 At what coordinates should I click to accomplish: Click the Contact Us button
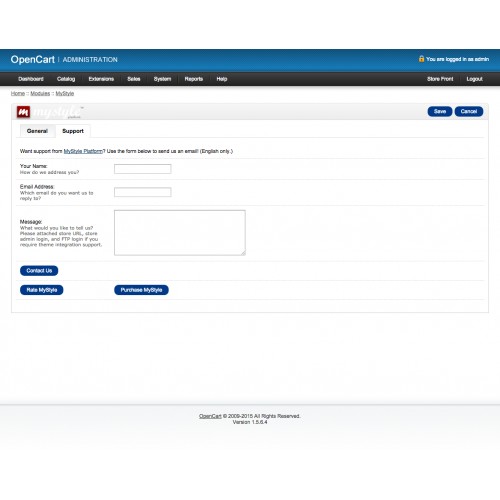39,271
